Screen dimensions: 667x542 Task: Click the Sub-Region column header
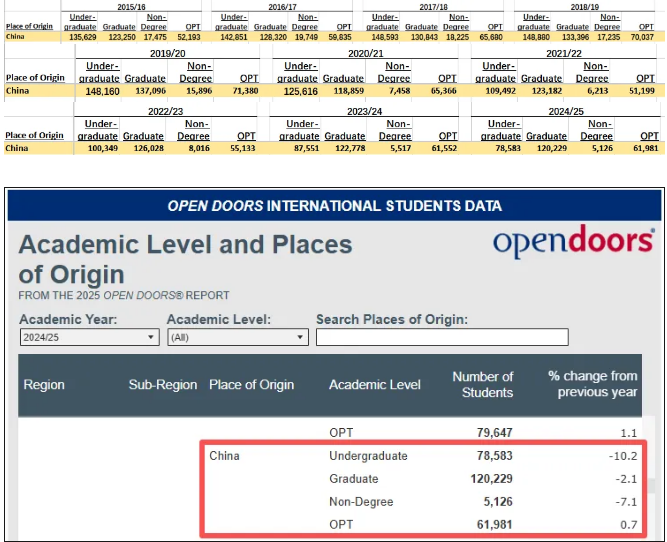tap(162, 385)
